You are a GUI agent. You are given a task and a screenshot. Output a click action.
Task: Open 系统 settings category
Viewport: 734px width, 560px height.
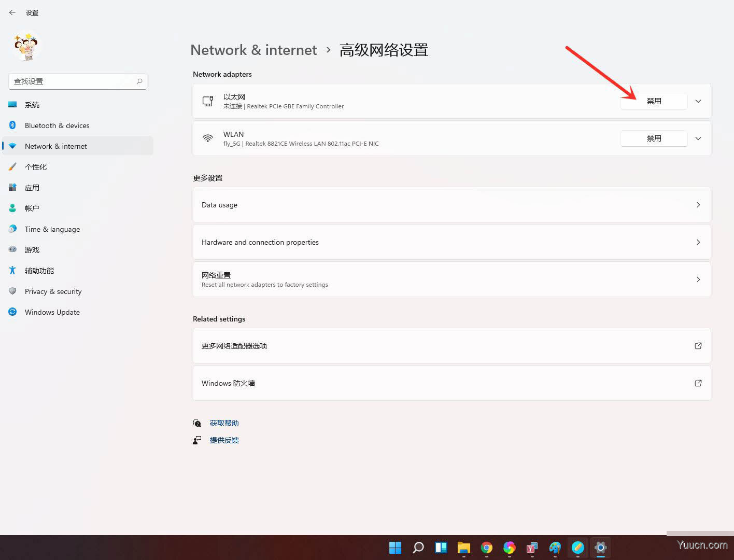tap(78, 105)
